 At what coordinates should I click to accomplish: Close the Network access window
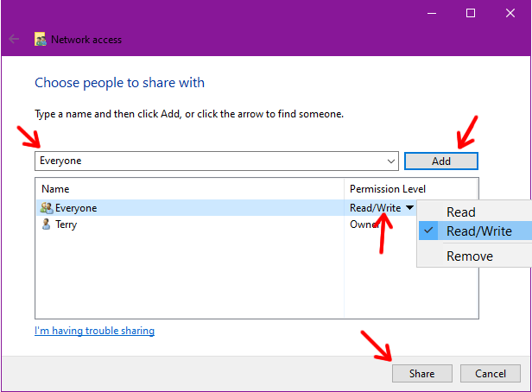(x=510, y=14)
